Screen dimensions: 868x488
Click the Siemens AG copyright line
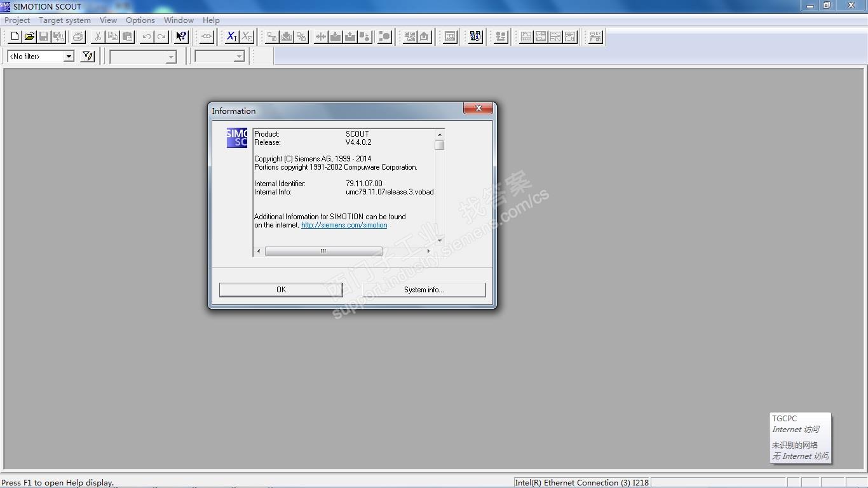[x=313, y=159]
